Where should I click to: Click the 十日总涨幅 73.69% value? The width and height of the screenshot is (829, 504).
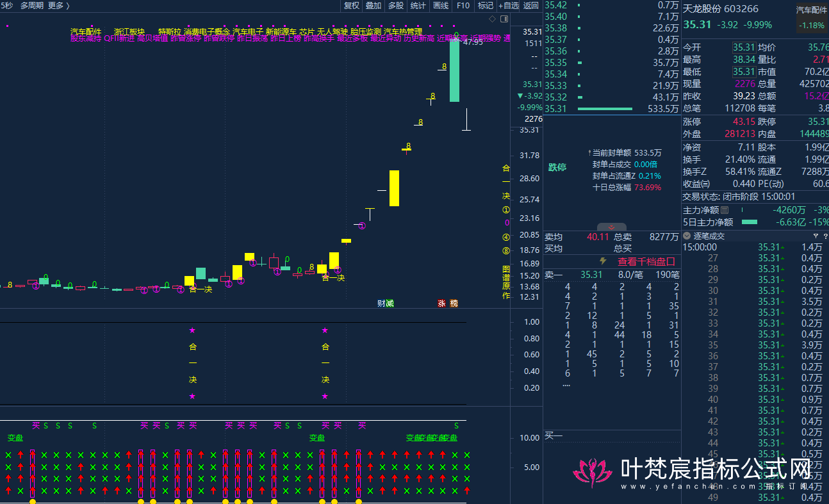pos(648,188)
